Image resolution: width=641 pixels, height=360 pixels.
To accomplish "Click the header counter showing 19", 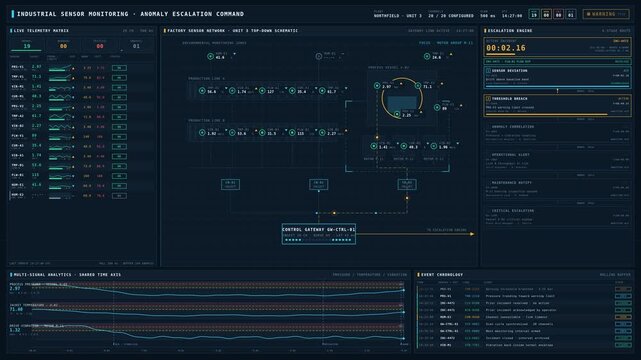I will click(533, 14).
